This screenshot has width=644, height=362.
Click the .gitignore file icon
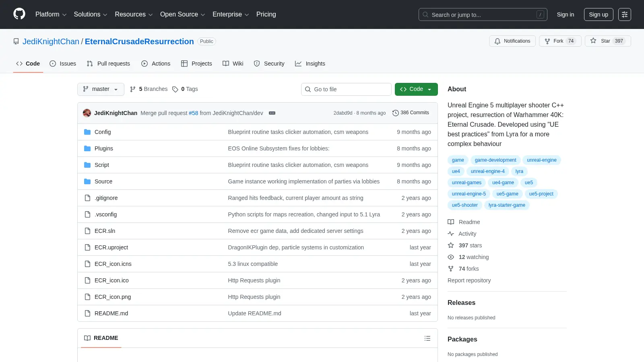(87, 198)
